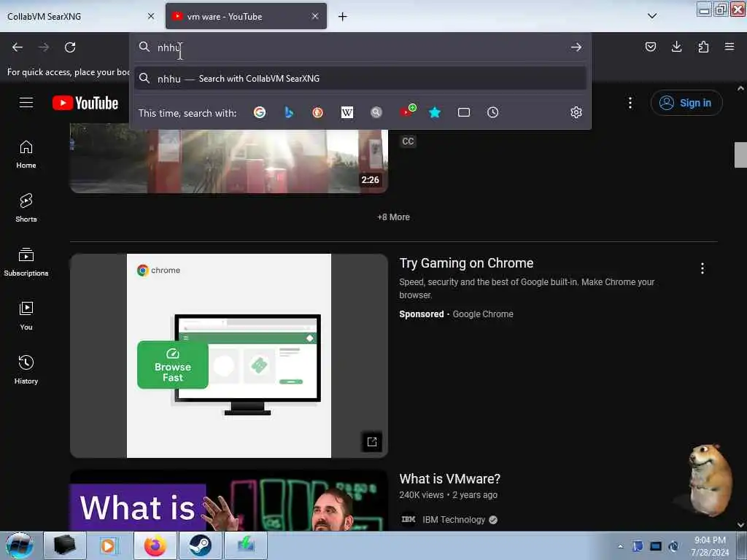Click the Go arrow in the address bar
The height and width of the screenshot is (560, 747).
(x=576, y=47)
